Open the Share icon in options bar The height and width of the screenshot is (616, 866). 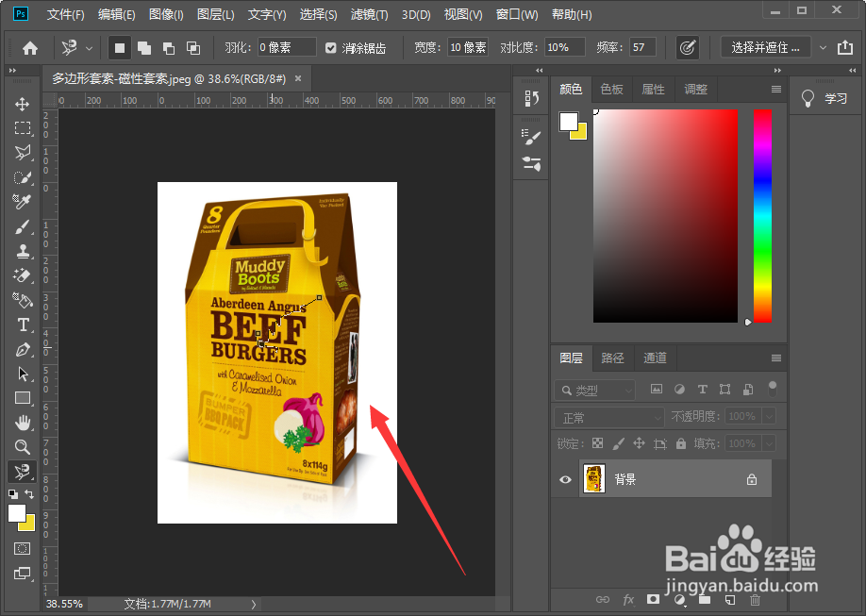coord(845,47)
